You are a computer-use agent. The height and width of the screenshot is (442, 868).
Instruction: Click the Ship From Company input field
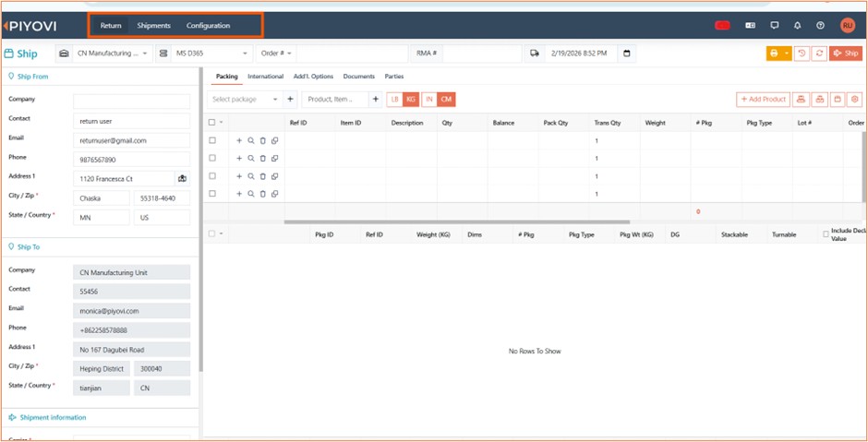pyautogui.click(x=132, y=102)
